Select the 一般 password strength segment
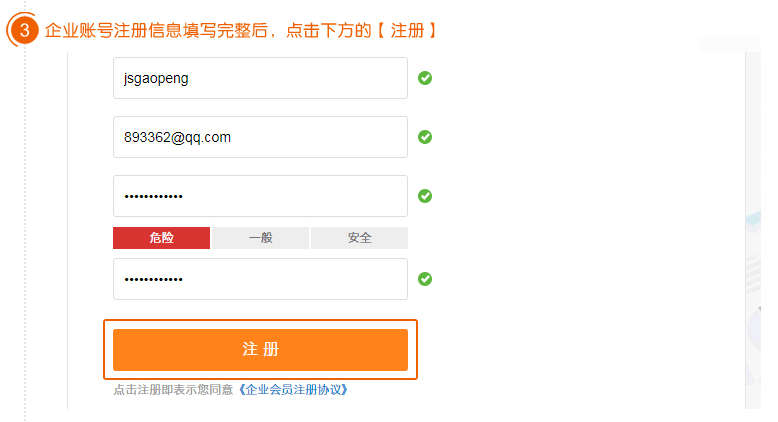Image resolution: width=778 pixels, height=422 pixels. [260, 238]
